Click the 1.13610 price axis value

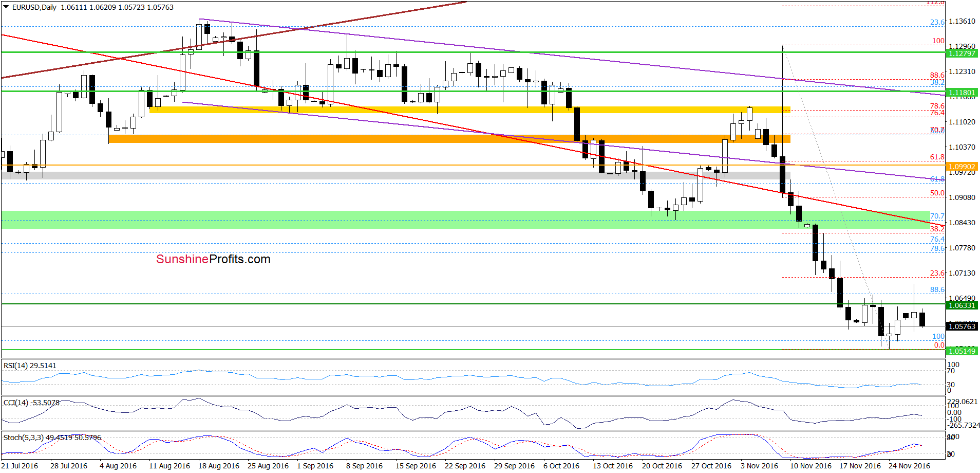962,21
